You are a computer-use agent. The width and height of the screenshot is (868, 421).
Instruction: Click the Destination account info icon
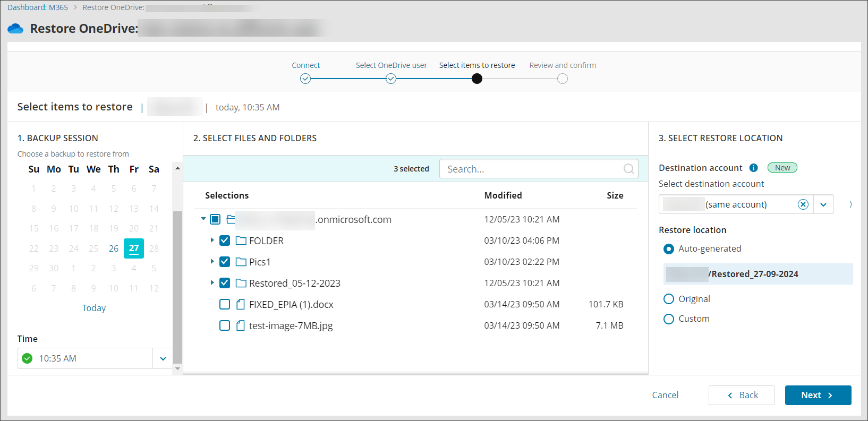[x=753, y=168]
